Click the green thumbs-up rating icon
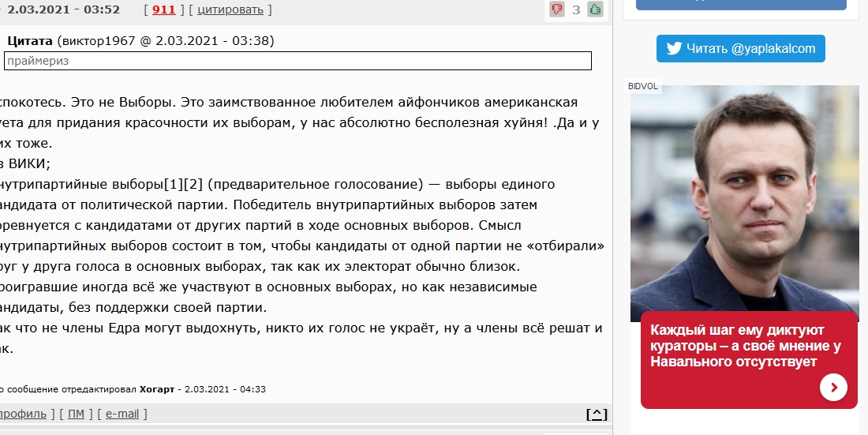 595,9
